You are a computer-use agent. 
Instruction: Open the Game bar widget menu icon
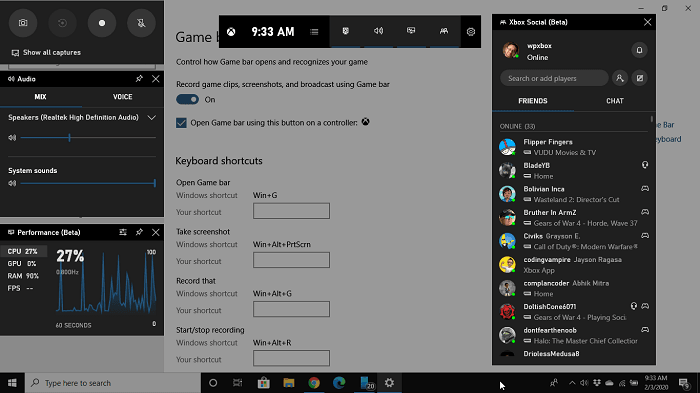pos(314,32)
